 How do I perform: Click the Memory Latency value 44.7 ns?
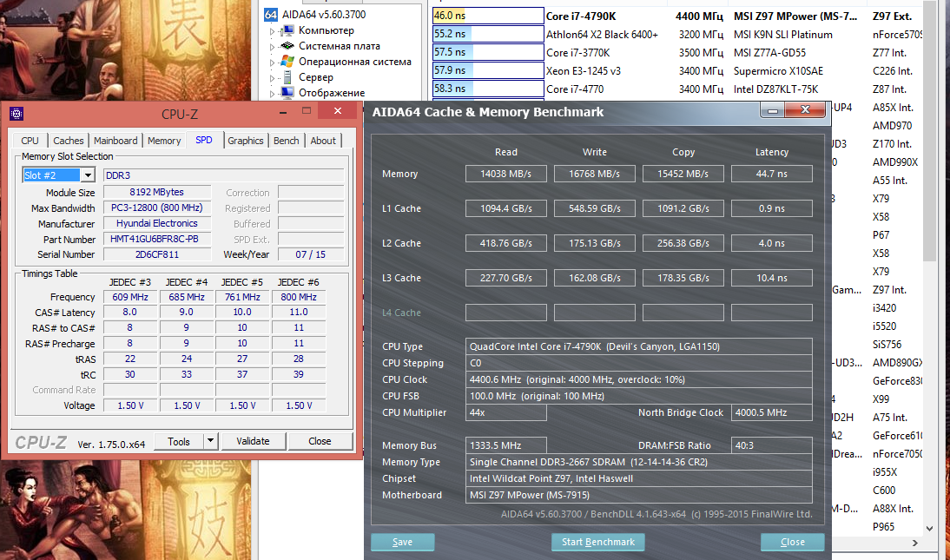[x=772, y=174]
